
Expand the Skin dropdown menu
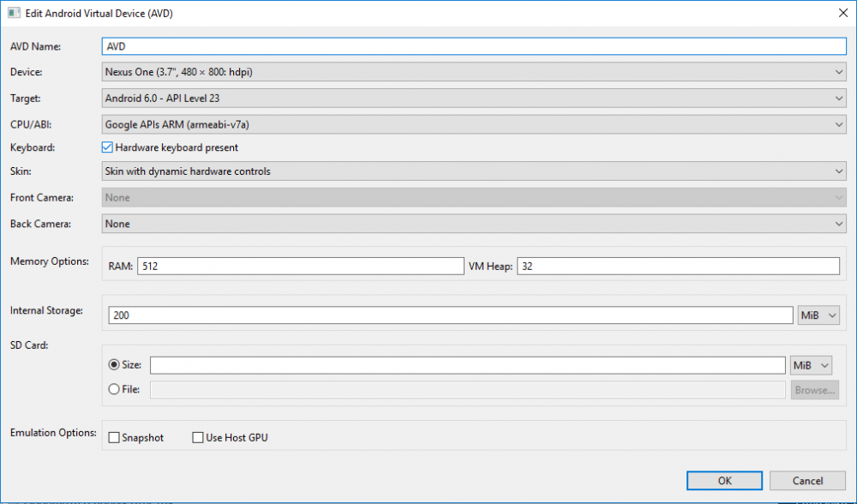tap(474, 171)
